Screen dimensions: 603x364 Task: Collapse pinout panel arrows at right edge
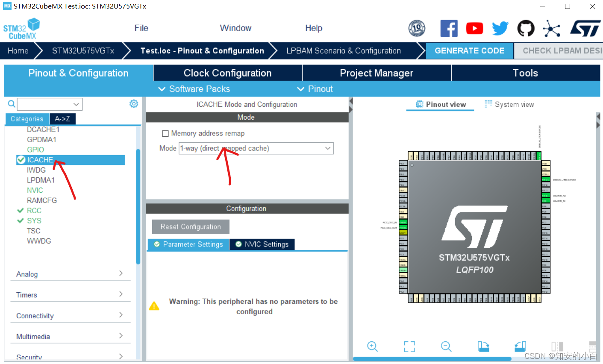coord(598,121)
